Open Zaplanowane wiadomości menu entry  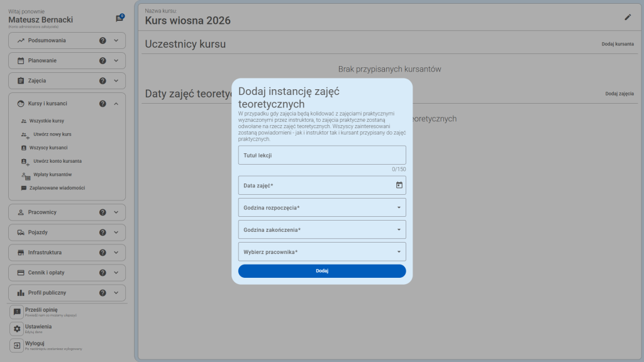pos(57,188)
